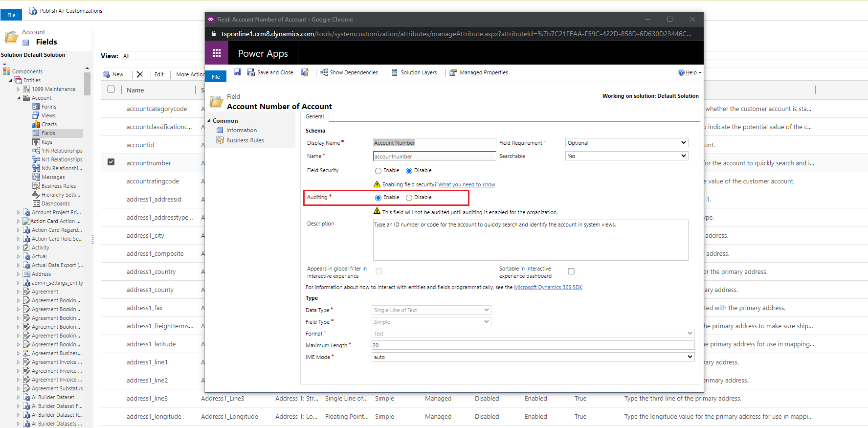Open the Help dropdown menu label
868x428 pixels.
click(691, 72)
